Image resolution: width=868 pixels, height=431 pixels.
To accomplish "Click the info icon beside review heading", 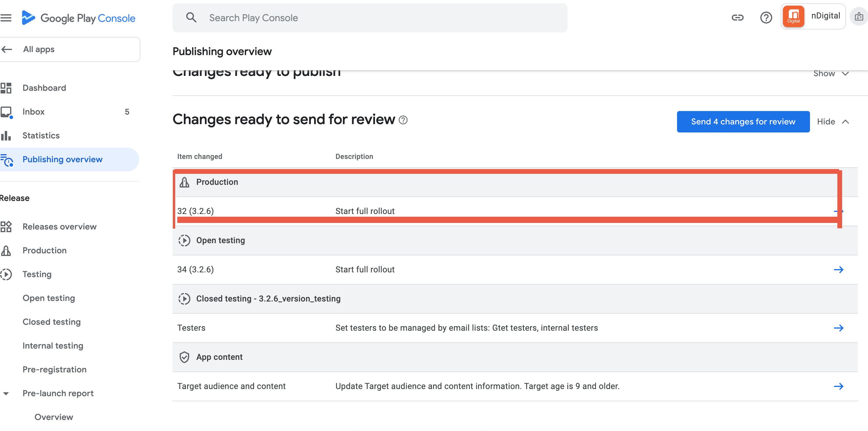I will pos(403,120).
